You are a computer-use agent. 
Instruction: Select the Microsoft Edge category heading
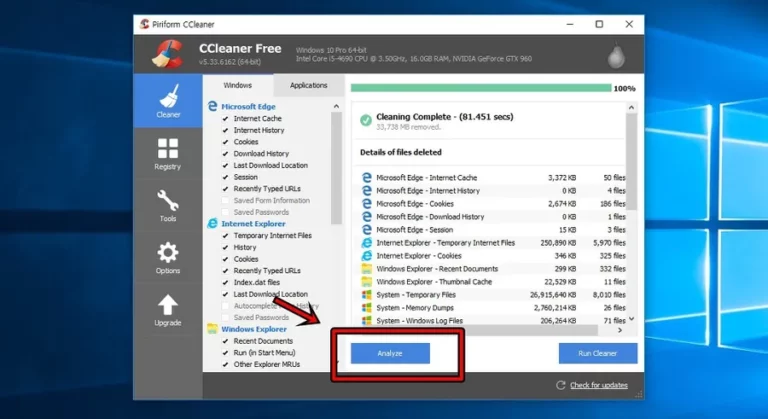[248, 106]
